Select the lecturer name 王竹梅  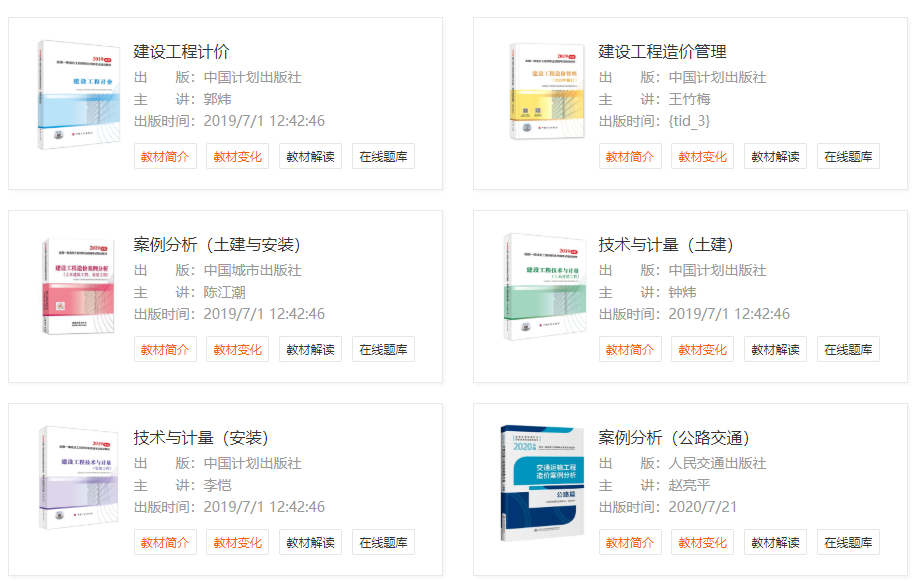coord(690,99)
